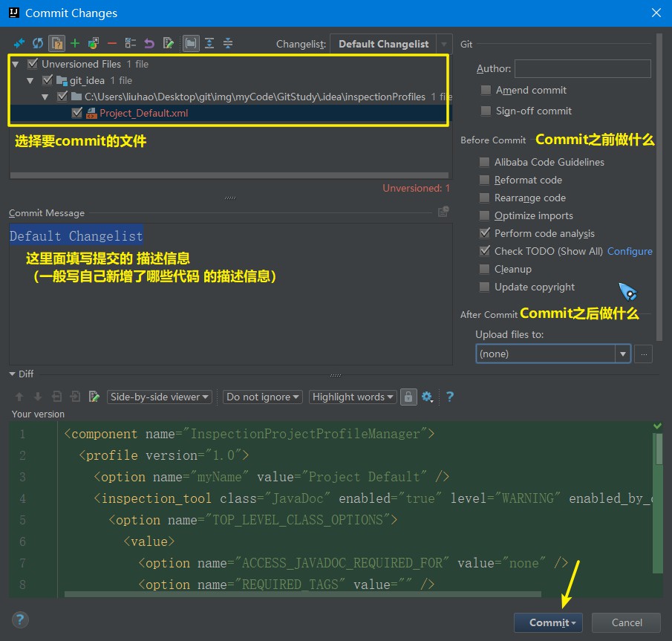Click the purple Revert arrow icon

(149, 43)
